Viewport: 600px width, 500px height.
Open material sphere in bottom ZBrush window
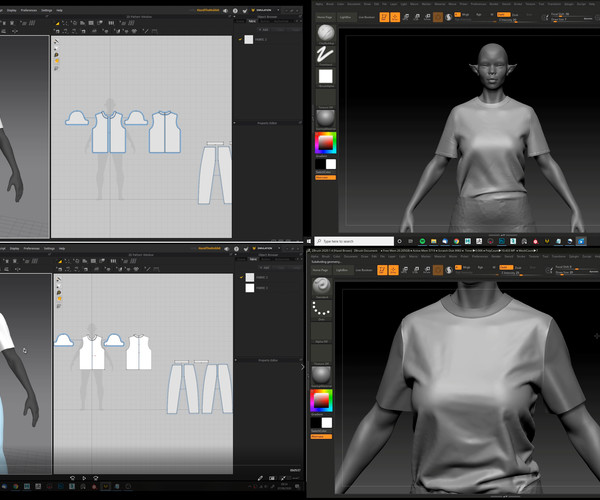click(322, 375)
